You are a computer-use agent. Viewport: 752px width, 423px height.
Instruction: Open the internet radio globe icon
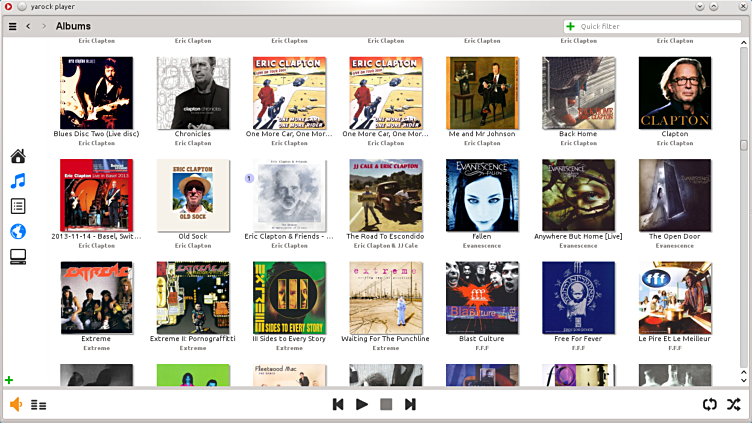pos(18,231)
